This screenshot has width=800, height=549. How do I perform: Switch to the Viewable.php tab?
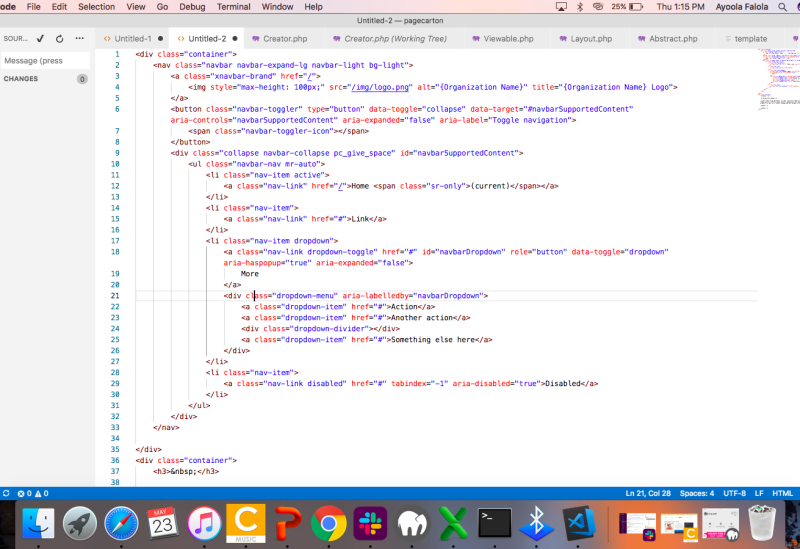coord(508,38)
